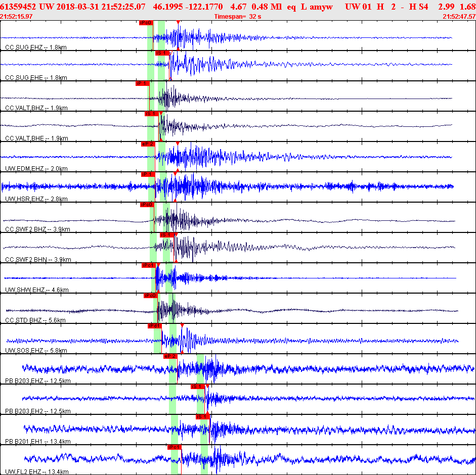Click the iPc1 pick flag on UW.FL2.EHZ
476x475 pixels.
click(174, 447)
